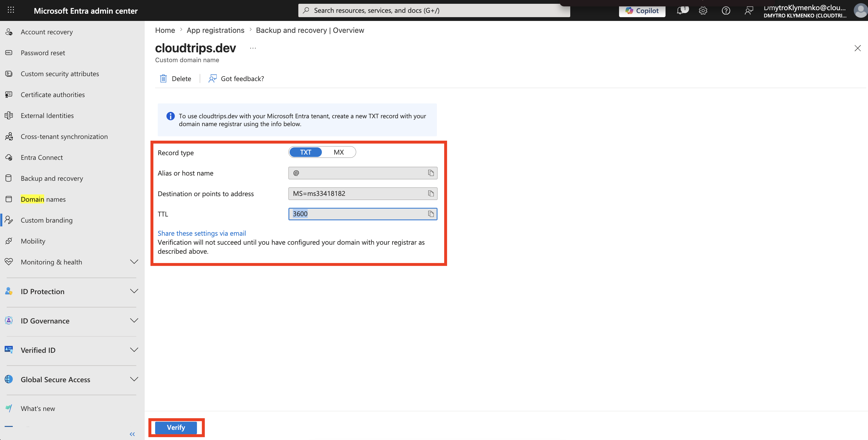Copy the TTL value

pos(431,214)
